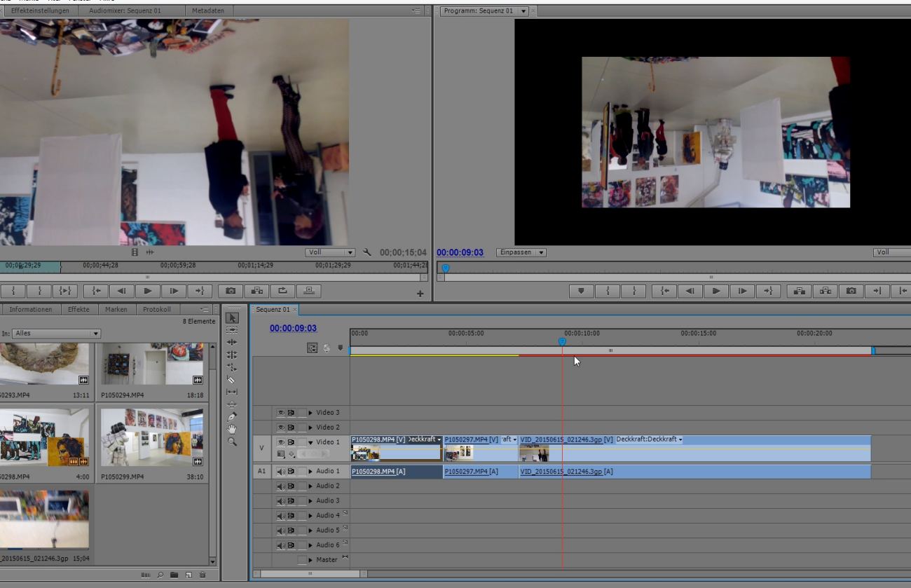Switch to Effekteinstellungen tab
Screen dimensions: 911x588
coord(40,11)
